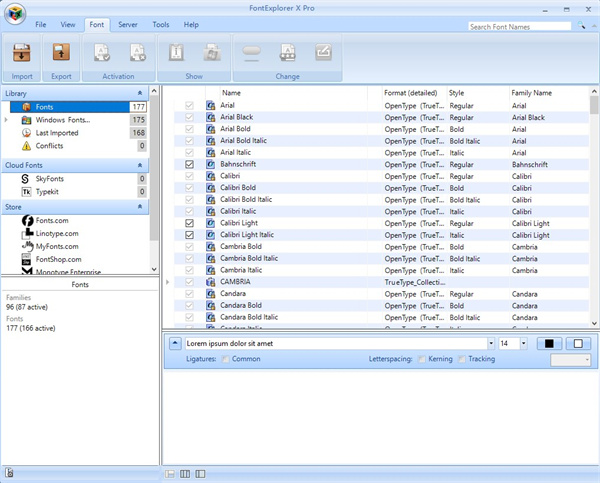Toggle the Calibri Light Italic checkbox
This screenshot has height=483, width=600.
(x=190, y=235)
